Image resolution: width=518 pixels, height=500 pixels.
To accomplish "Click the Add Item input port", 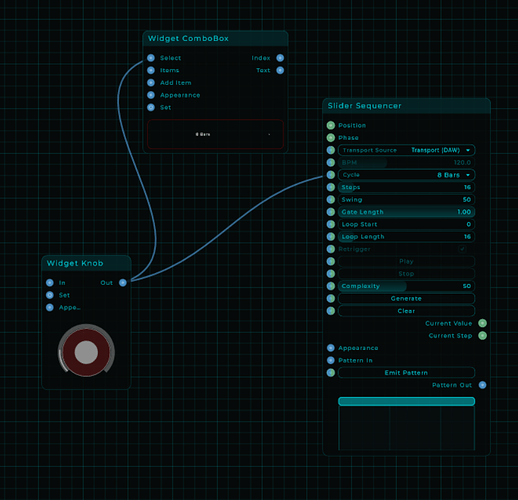I will pyautogui.click(x=151, y=83).
